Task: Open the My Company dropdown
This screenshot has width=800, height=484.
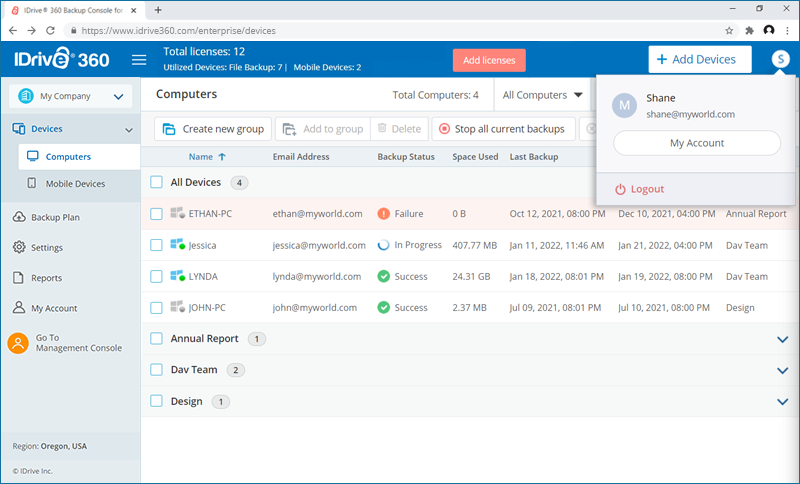Action: tap(70, 96)
